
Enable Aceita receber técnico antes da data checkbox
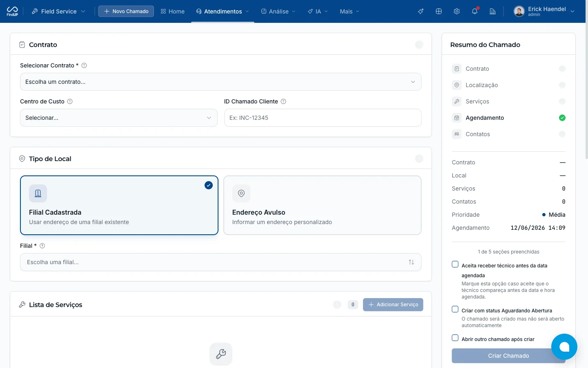[x=455, y=265]
